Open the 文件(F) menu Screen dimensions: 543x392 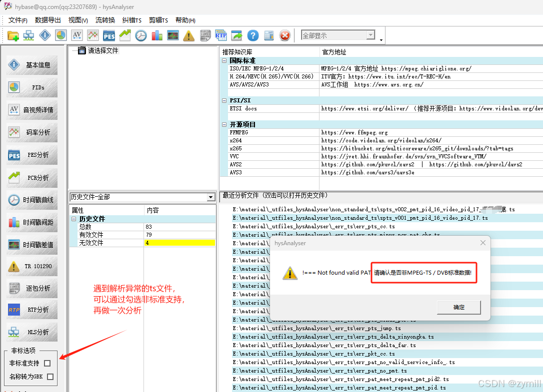[18, 20]
